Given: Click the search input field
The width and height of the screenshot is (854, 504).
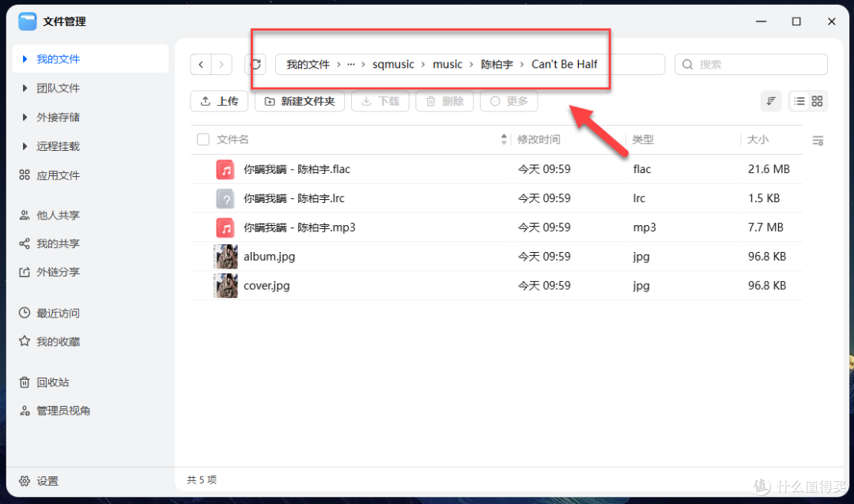Looking at the screenshot, I should coord(751,64).
